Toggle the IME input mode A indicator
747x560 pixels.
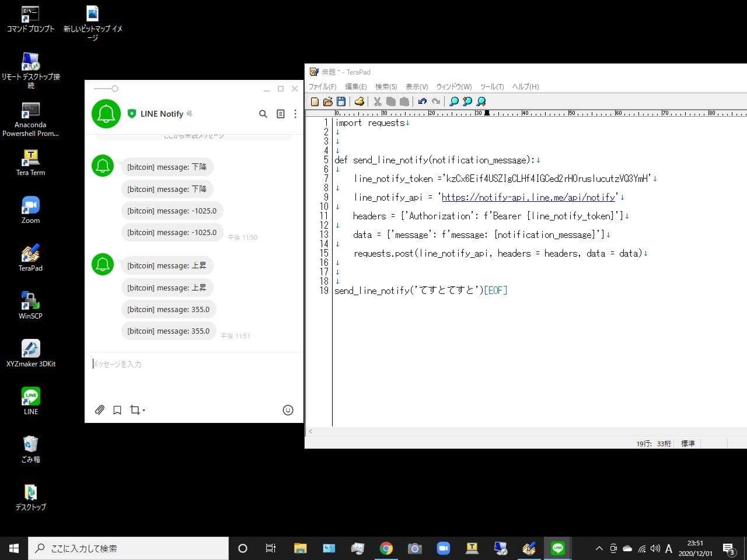coord(669,548)
